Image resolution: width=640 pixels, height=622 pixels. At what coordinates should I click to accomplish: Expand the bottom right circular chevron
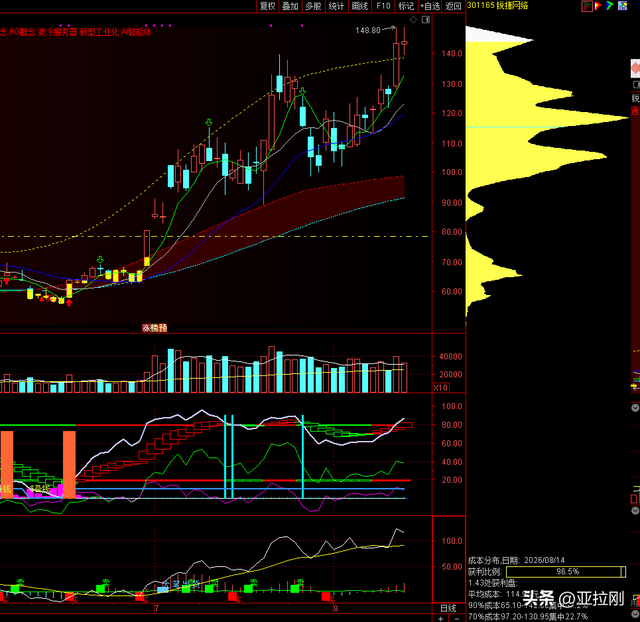click(x=635, y=614)
